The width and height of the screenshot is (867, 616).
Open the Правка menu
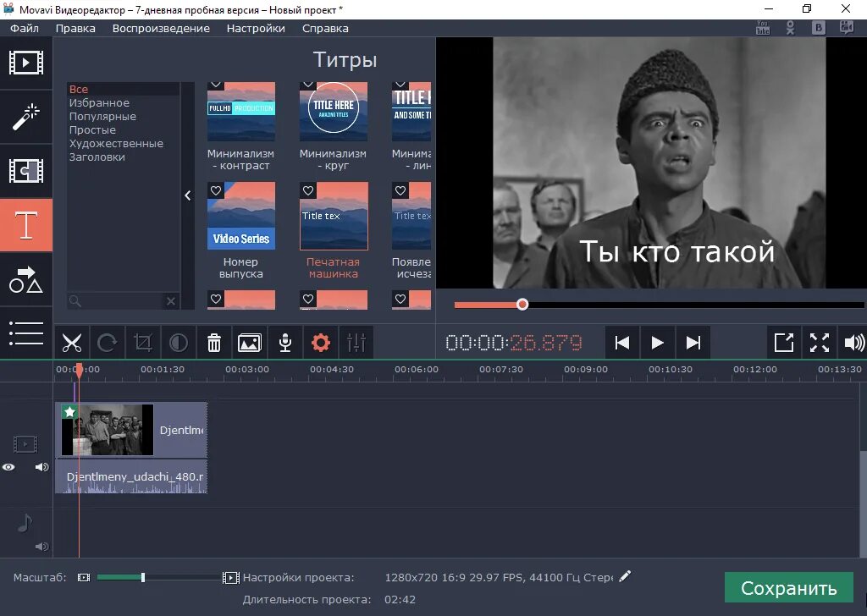[75, 28]
